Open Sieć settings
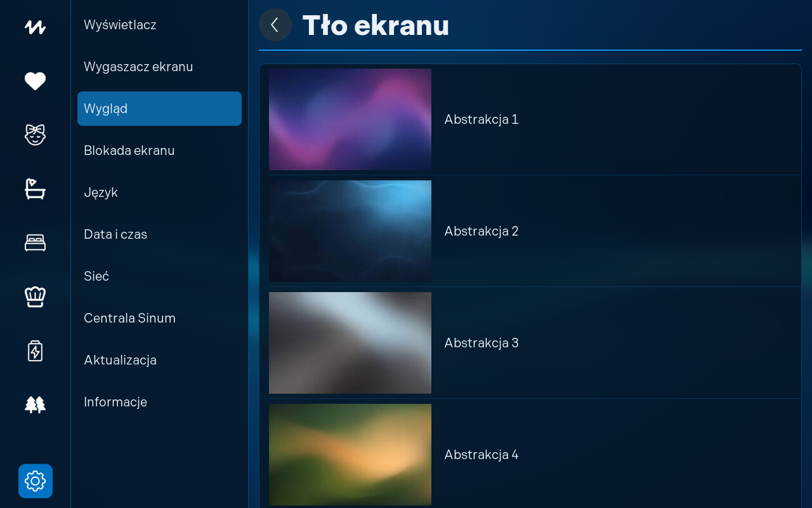 tap(159, 276)
